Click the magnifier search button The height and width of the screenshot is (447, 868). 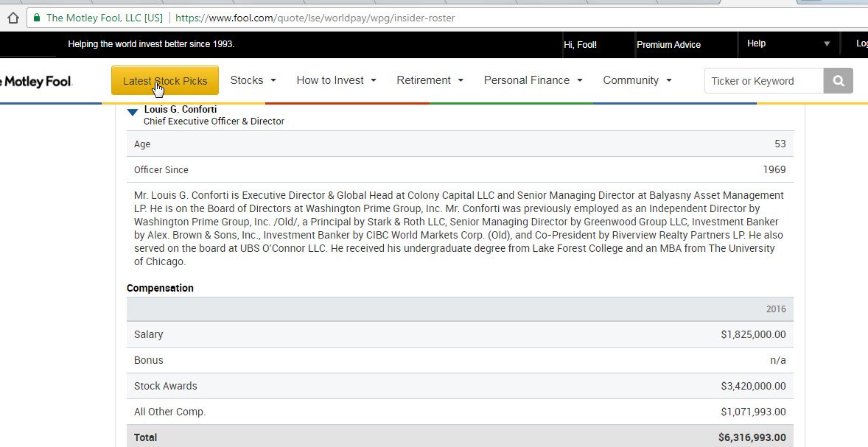(x=838, y=81)
